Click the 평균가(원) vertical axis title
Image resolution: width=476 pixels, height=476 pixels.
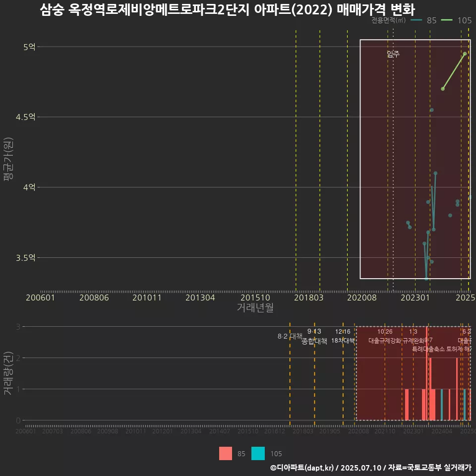click(x=8, y=159)
